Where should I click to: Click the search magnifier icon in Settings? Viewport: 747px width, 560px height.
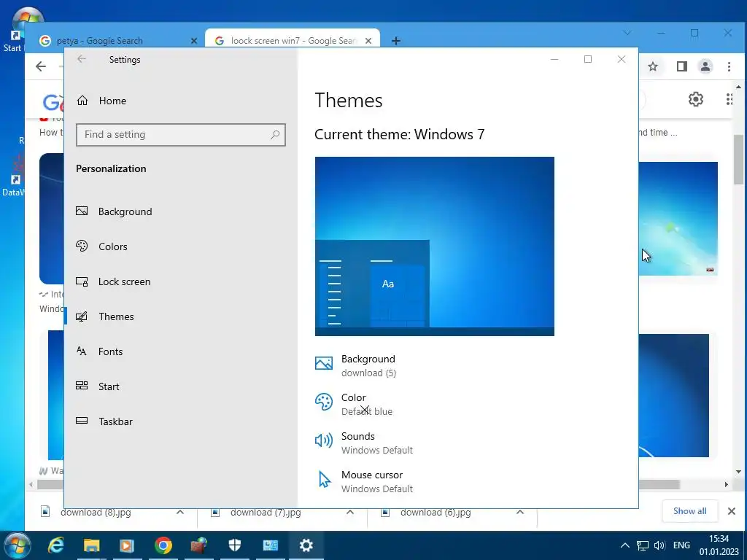tap(275, 135)
